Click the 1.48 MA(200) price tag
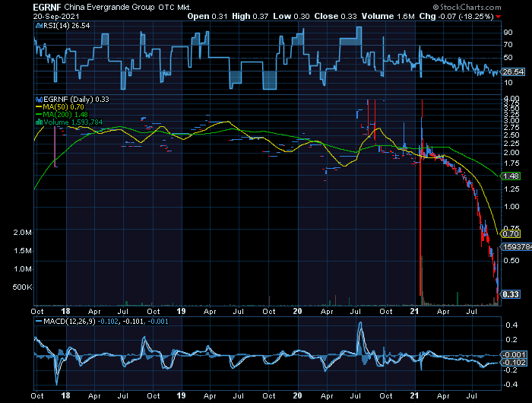 pyautogui.click(x=511, y=176)
